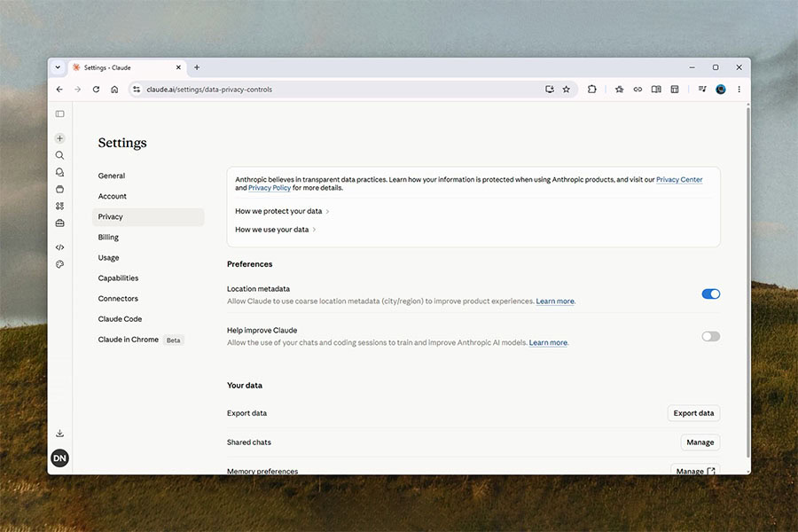Open Chats icon in Claude sidebar
The width and height of the screenshot is (798, 532).
tap(59, 172)
